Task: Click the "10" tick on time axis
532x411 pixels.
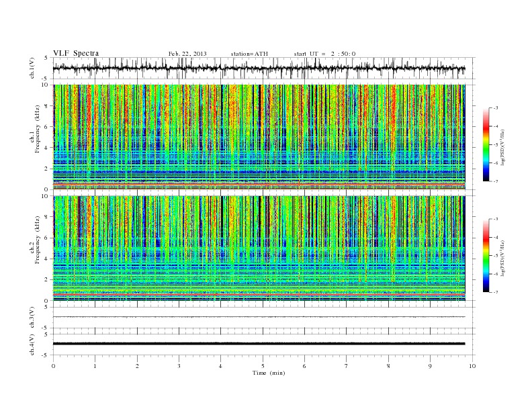Action: [472, 366]
